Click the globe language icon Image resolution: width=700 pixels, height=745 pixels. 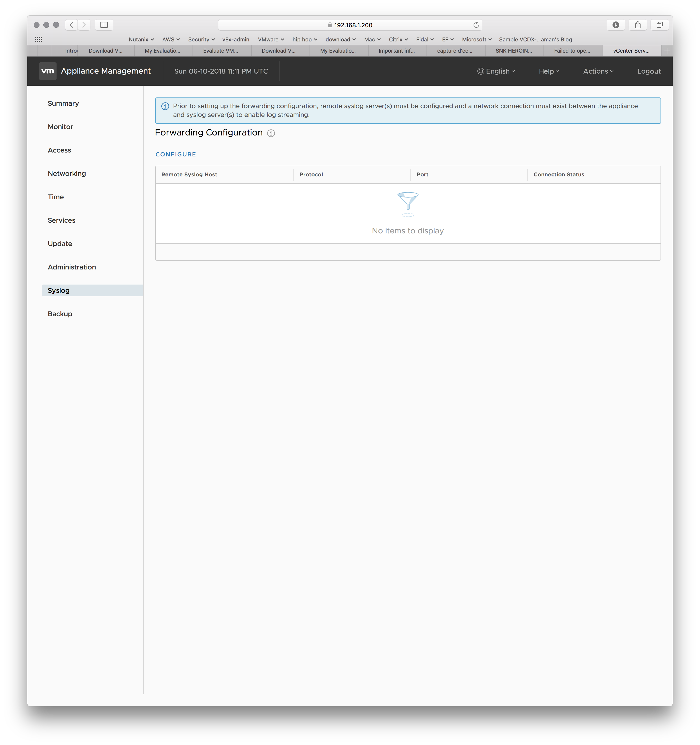point(480,71)
